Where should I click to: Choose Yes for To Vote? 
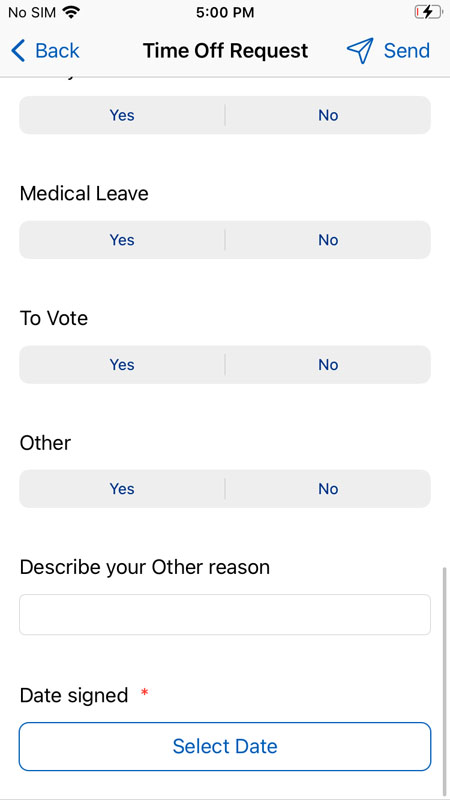[122, 364]
